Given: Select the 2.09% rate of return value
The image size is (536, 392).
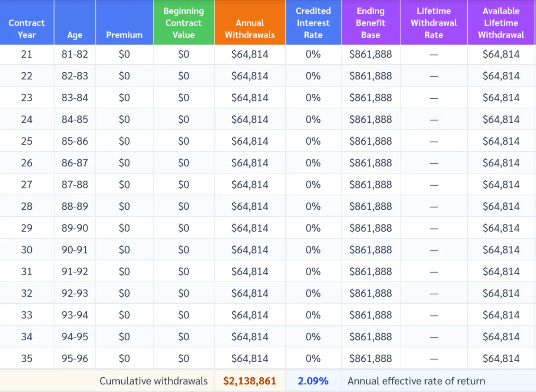Looking at the screenshot, I should 313,381.
